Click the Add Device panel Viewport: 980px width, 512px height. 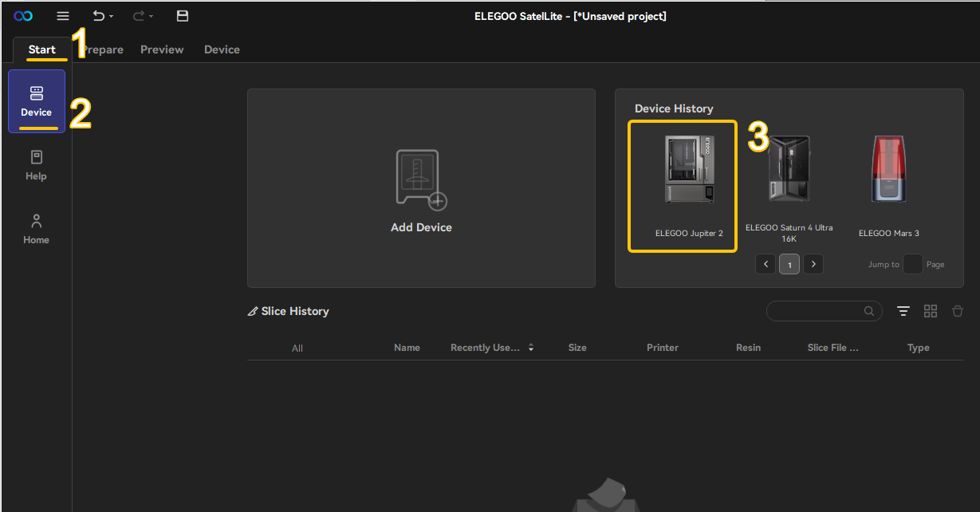point(421,188)
